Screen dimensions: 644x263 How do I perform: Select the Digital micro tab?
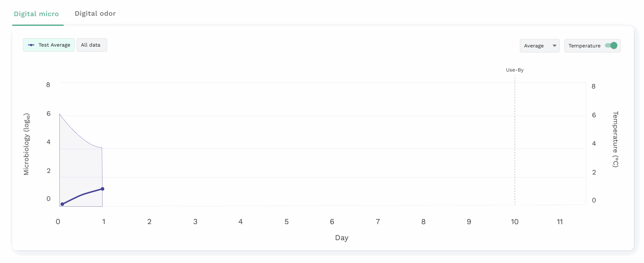click(x=36, y=14)
